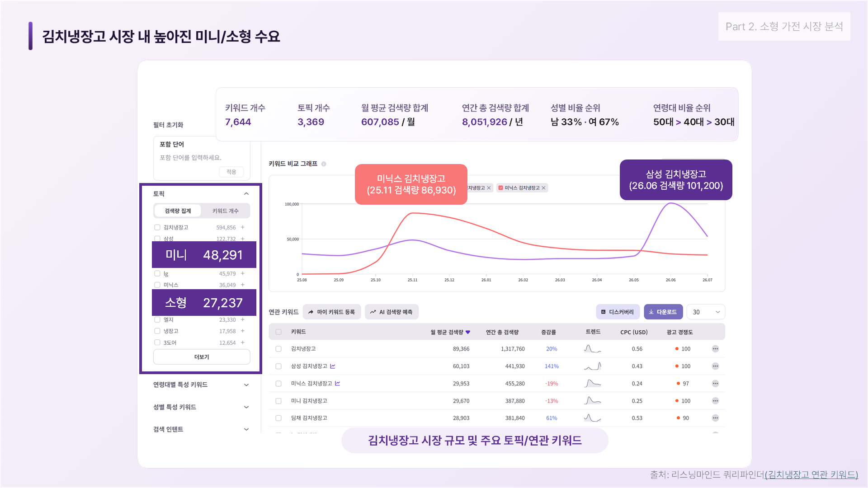
Task: Click 적용 to apply included word
Action: pos(231,172)
